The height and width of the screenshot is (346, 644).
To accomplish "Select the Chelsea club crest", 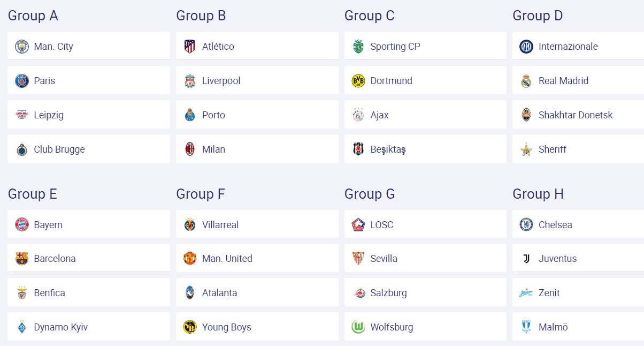I will point(526,225).
